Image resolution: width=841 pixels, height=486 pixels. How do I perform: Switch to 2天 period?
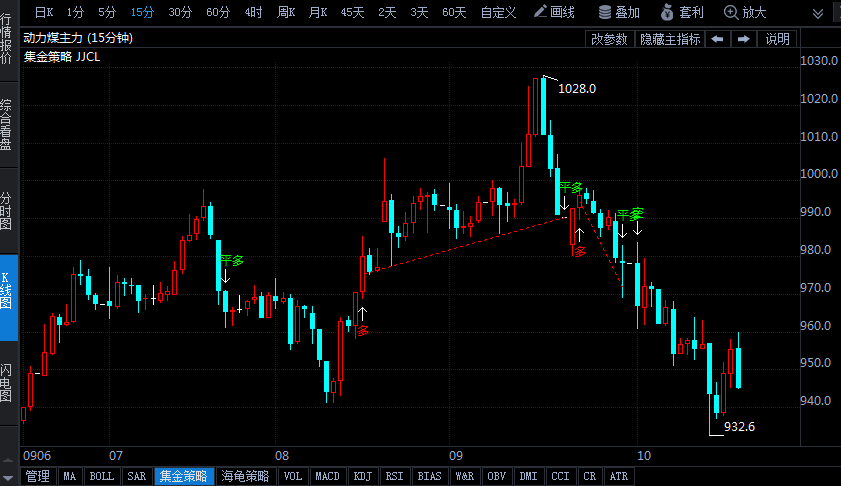[x=387, y=12]
